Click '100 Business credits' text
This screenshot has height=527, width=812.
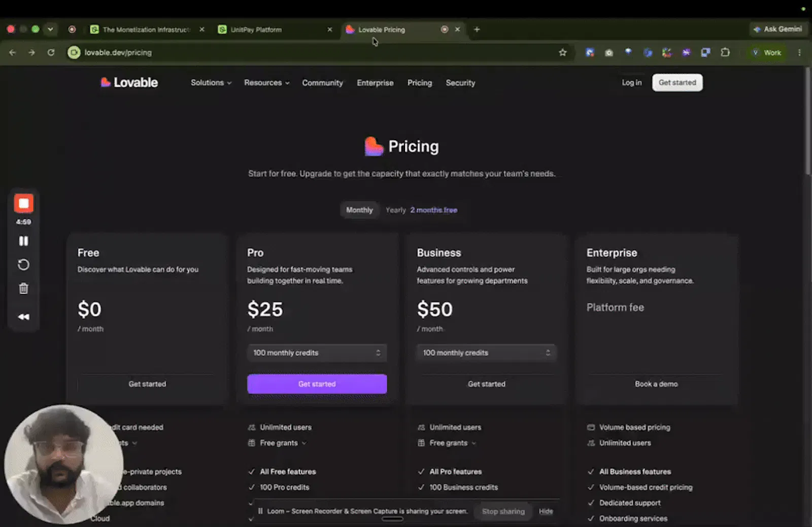tap(464, 487)
